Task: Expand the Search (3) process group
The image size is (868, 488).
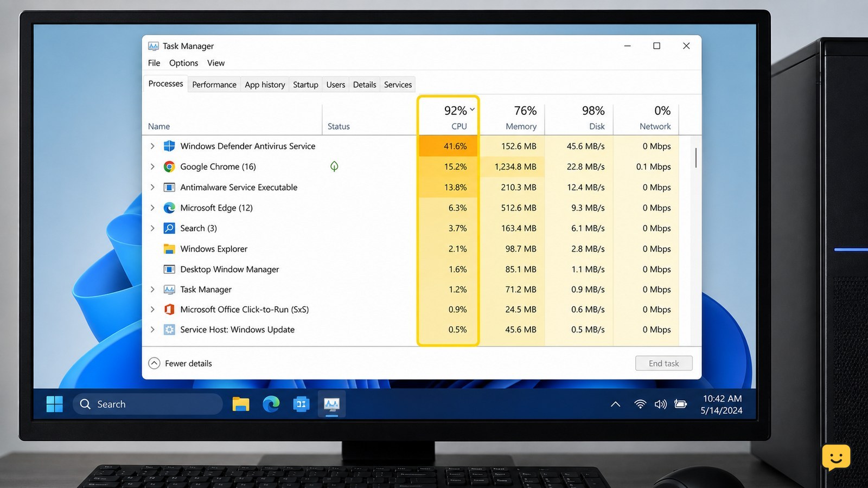Action: pyautogui.click(x=152, y=228)
